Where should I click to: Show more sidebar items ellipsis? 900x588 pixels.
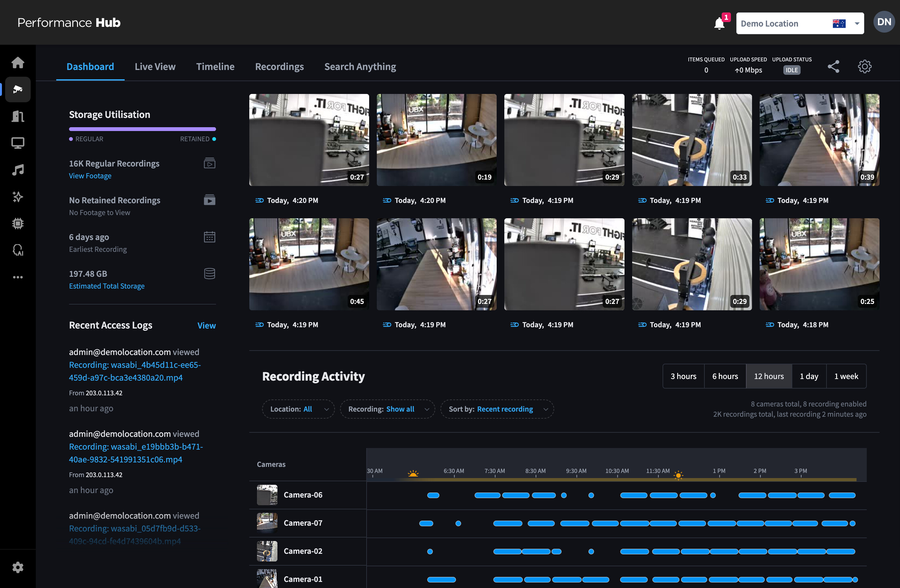18,277
